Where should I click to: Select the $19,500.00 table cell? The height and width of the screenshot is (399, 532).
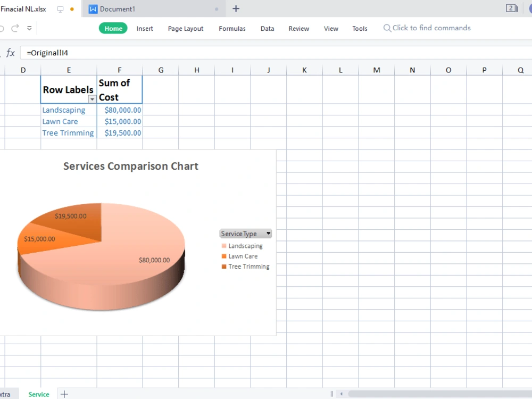pyautogui.click(x=119, y=133)
